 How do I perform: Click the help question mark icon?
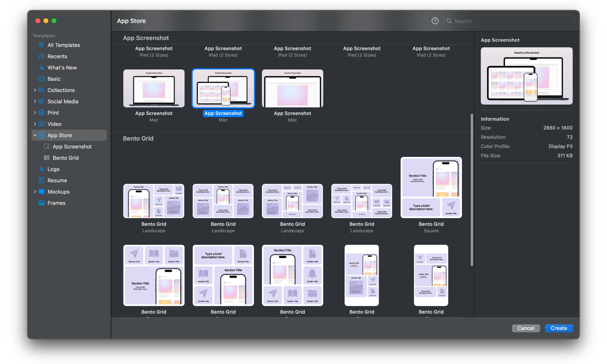click(x=435, y=21)
